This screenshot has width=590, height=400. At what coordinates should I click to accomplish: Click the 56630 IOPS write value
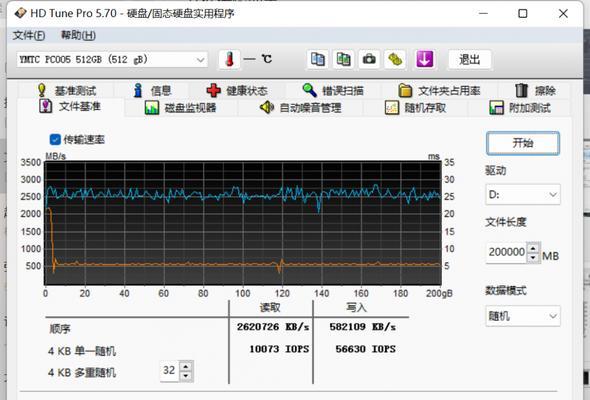click(x=365, y=349)
